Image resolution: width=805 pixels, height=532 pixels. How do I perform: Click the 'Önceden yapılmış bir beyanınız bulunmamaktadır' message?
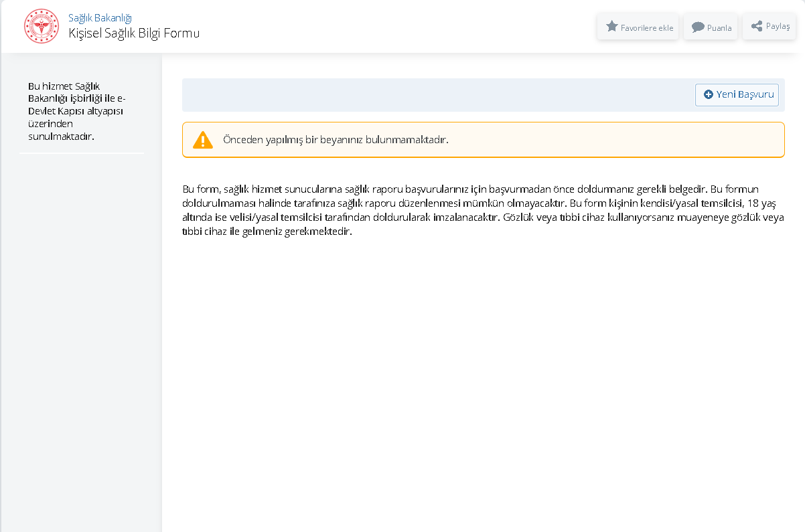coord(336,140)
